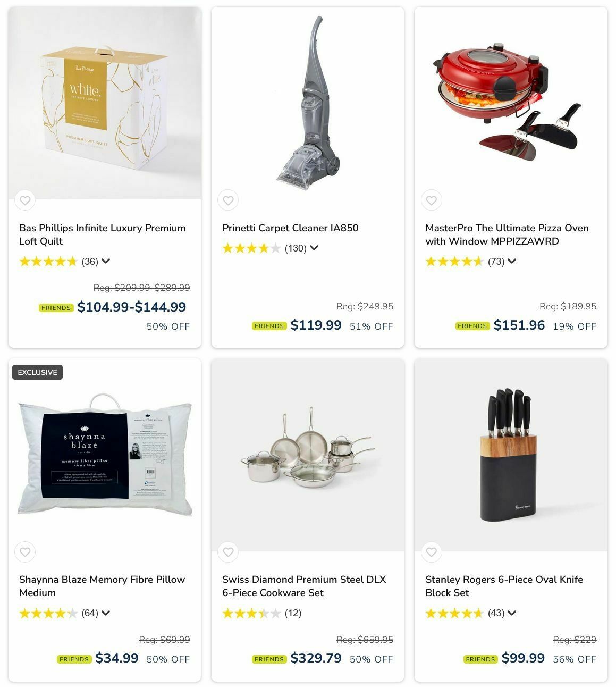This screenshot has width=616, height=687.
Task: Toggle wishlist heart for Swiss Diamond cookware
Action: tap(228, 552)
